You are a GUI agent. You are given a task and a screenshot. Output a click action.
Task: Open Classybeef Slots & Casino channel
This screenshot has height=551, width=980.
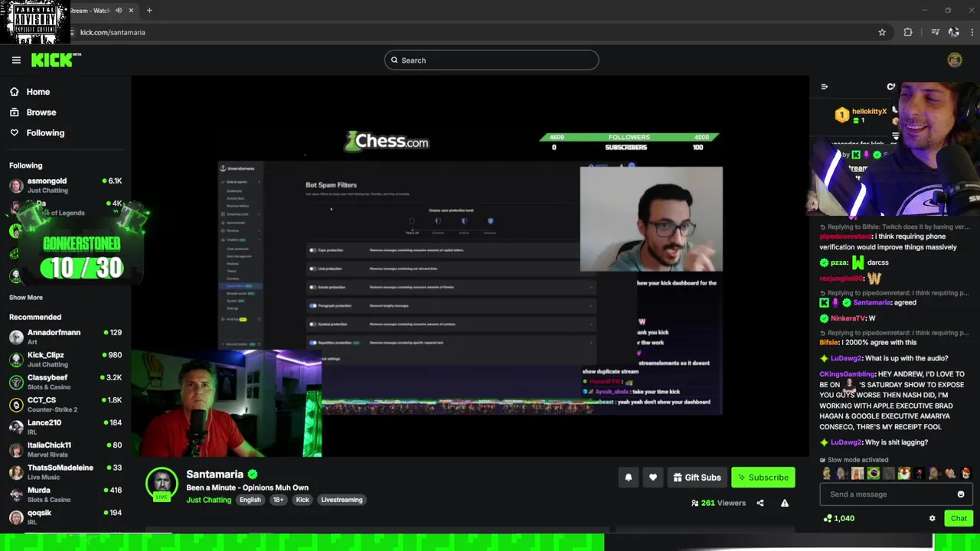(x=65, y=382)
